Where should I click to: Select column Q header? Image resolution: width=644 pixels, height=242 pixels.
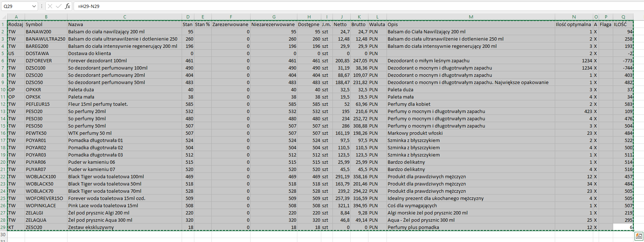point(623,17)
